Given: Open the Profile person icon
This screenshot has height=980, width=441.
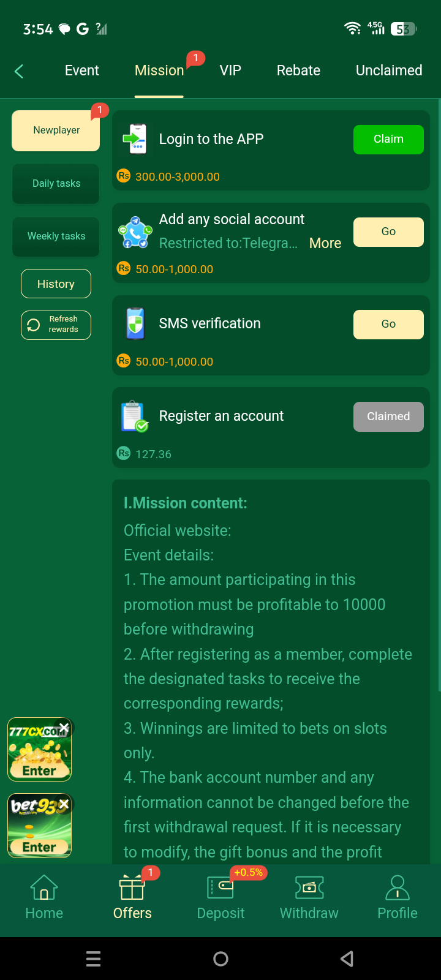Looking at the screenshot, I should click(398, 888).
